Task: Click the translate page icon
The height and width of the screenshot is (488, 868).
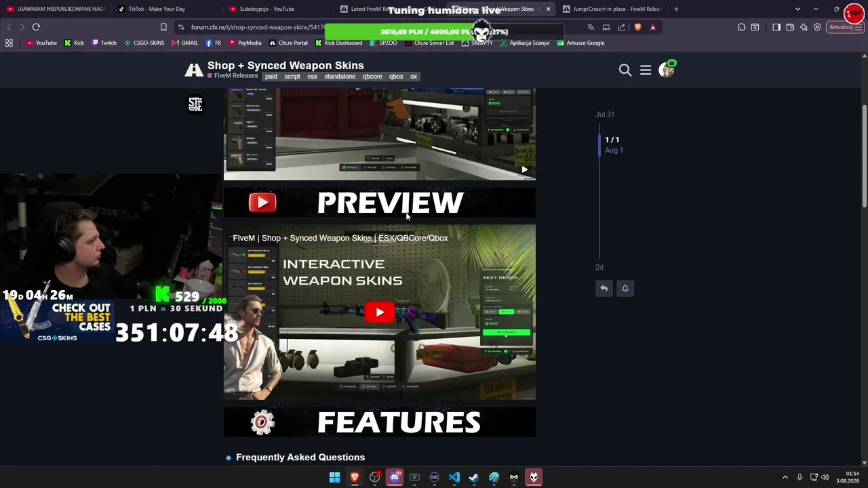Action: 591,27
